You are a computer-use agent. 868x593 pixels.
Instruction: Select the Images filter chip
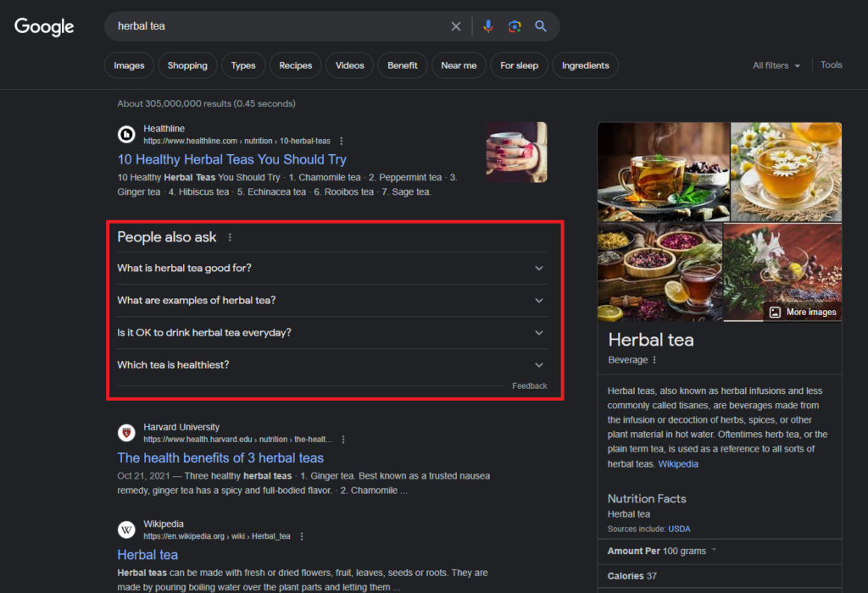[x=129, y=65]
